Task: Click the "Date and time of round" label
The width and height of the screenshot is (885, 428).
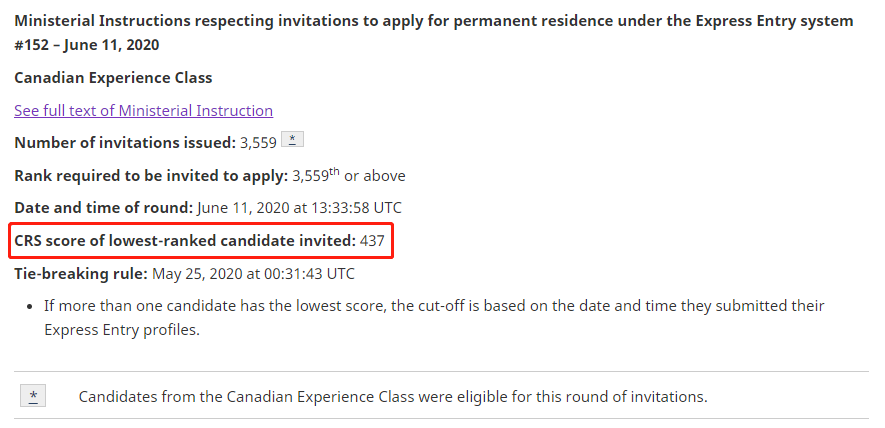Action: [103, 208]
